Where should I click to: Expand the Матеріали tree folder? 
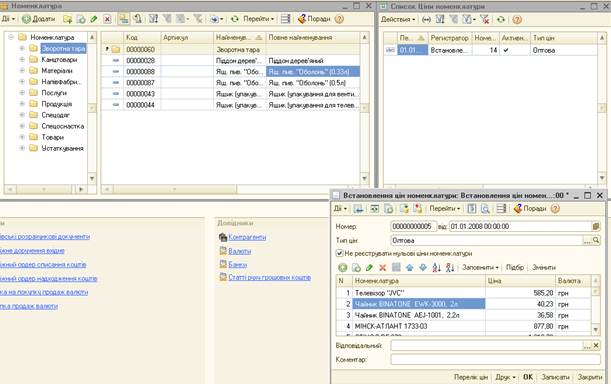click(22, 71)
